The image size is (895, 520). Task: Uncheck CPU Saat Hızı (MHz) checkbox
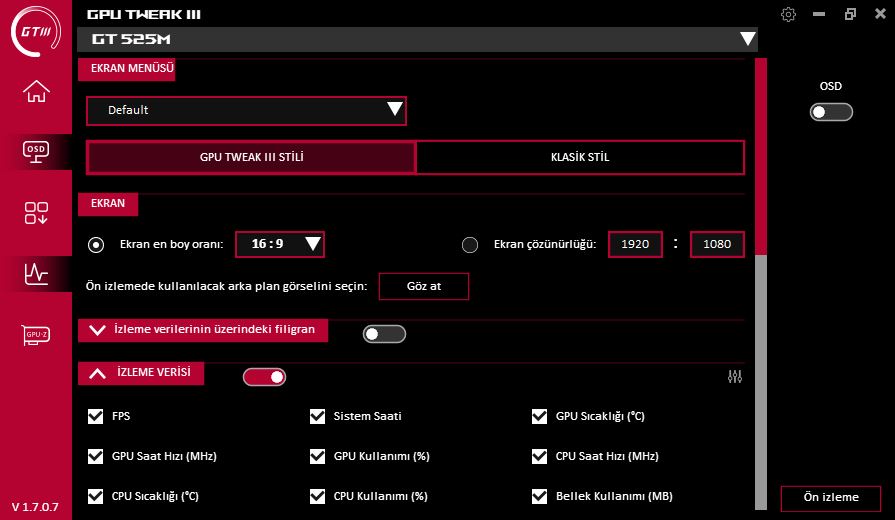539,456
